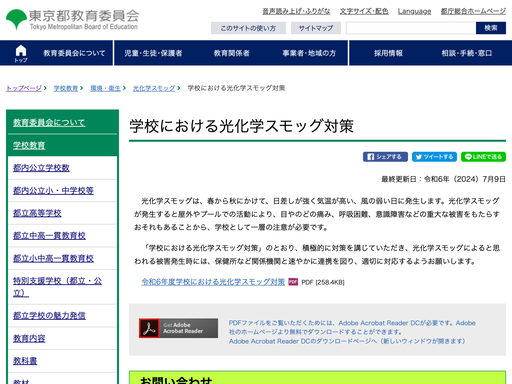
Task: Click the Get Adobe Acrobat Reader banner
Action: [x=179, y=328]
